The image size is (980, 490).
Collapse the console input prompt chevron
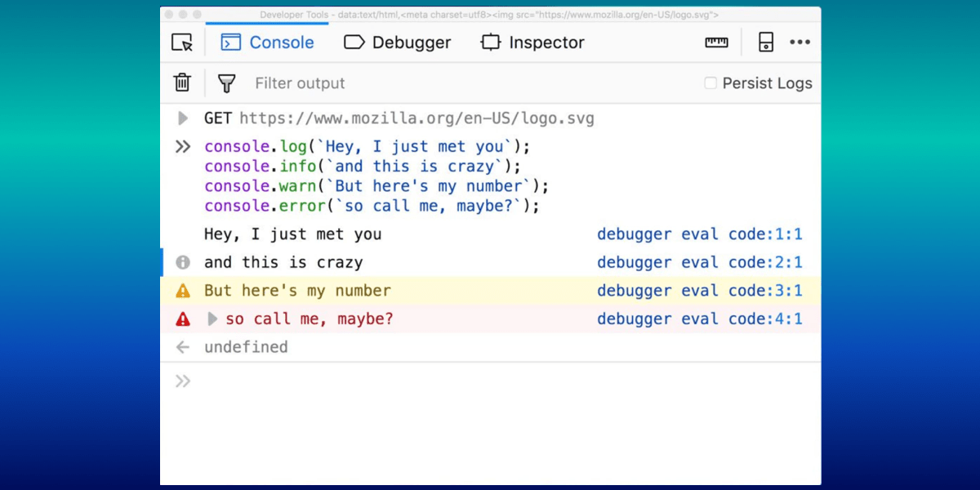pos(183,380)
